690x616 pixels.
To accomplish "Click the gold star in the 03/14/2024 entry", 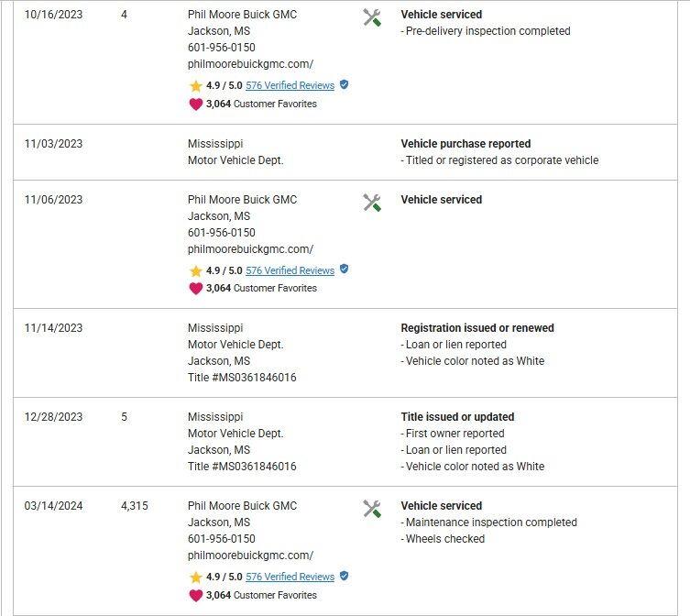I will point(195,577).
